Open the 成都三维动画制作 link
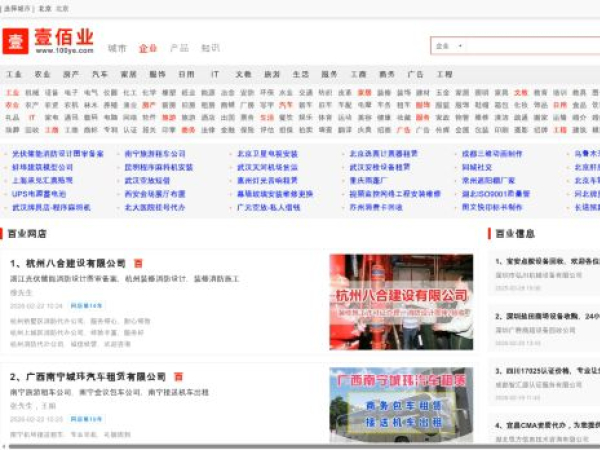600x450 pixels. click(x=492, y=154)
